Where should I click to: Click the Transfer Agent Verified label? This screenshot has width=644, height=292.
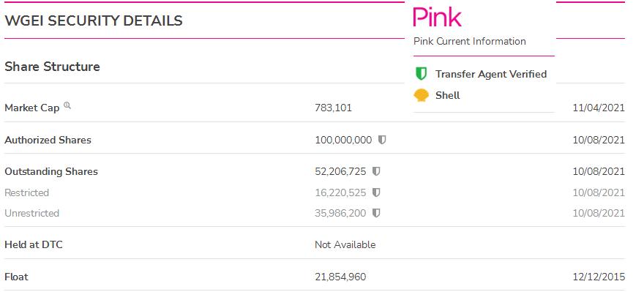[491, 74]
